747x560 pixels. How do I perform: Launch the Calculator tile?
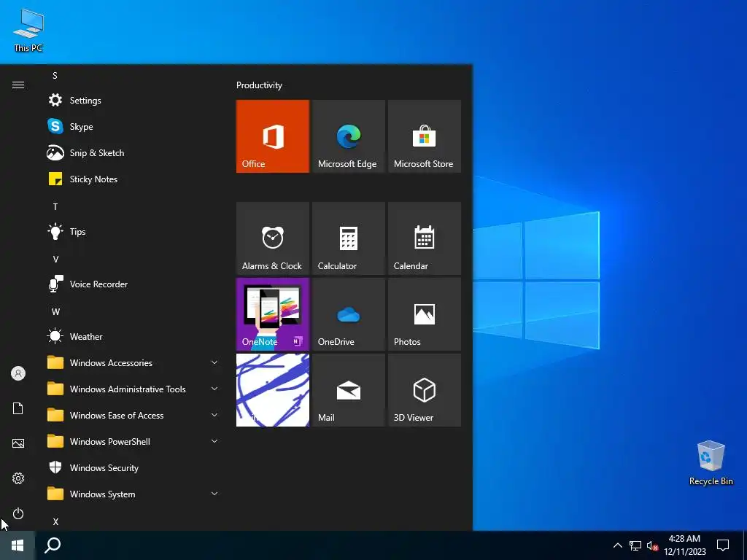[348, 238]
